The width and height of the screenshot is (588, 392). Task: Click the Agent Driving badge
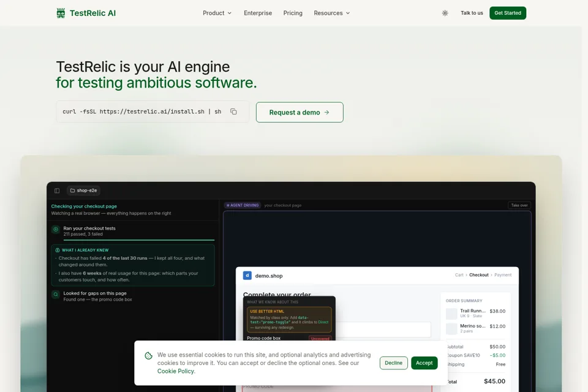click(x=243, y=205)
